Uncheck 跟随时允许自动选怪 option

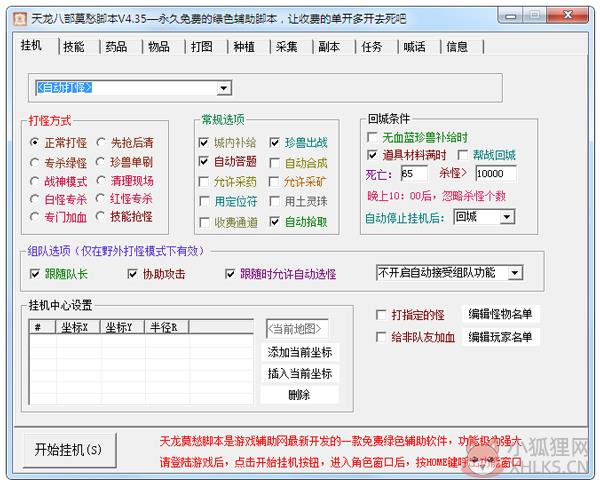point(230,274)
